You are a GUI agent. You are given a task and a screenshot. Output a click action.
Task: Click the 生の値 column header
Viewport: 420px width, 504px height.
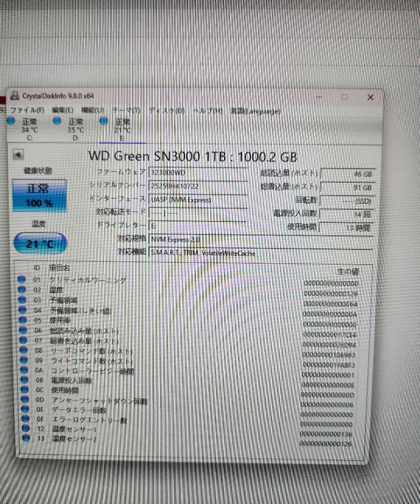[348, 272]
